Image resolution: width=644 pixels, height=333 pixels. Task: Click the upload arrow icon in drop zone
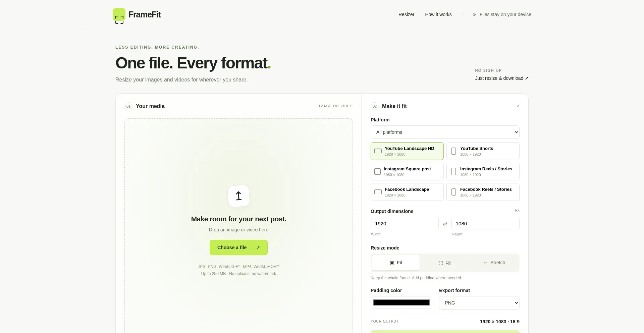[x=238, y=196]
